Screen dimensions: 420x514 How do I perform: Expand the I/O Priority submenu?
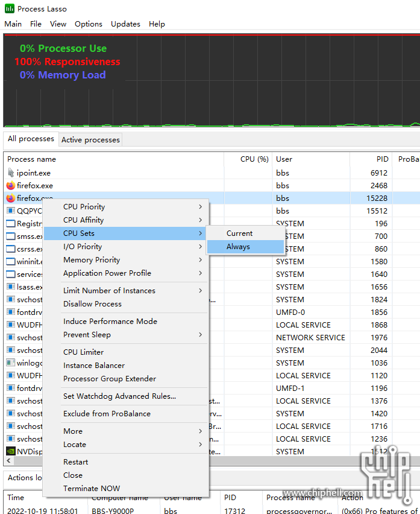click(127, 247)
